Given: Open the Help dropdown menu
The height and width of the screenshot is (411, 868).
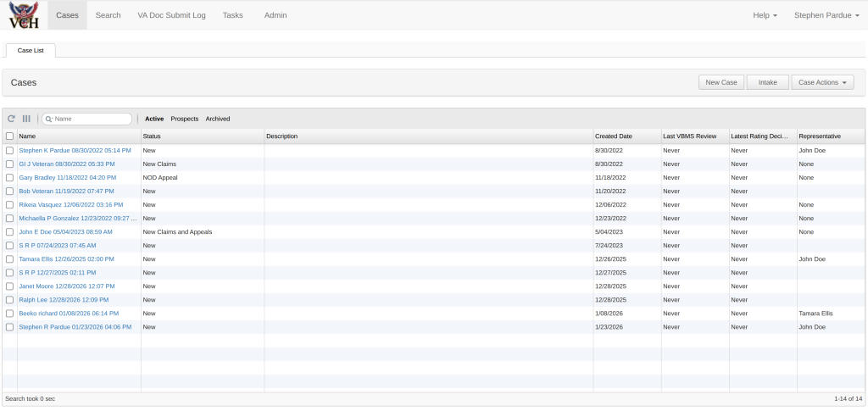Looking at the screenshot, I should 765,15.
